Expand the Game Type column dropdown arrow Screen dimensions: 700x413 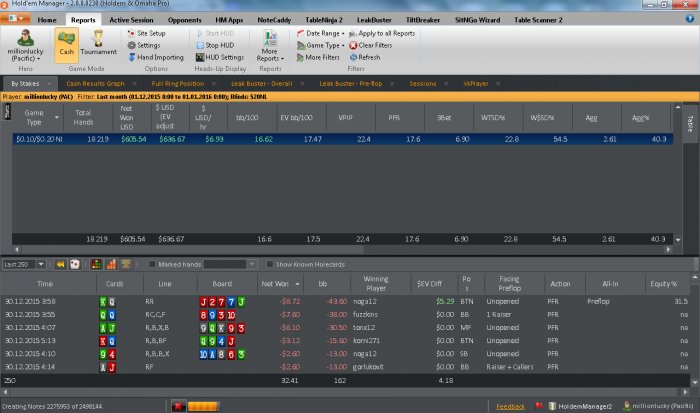coord(57,117)
